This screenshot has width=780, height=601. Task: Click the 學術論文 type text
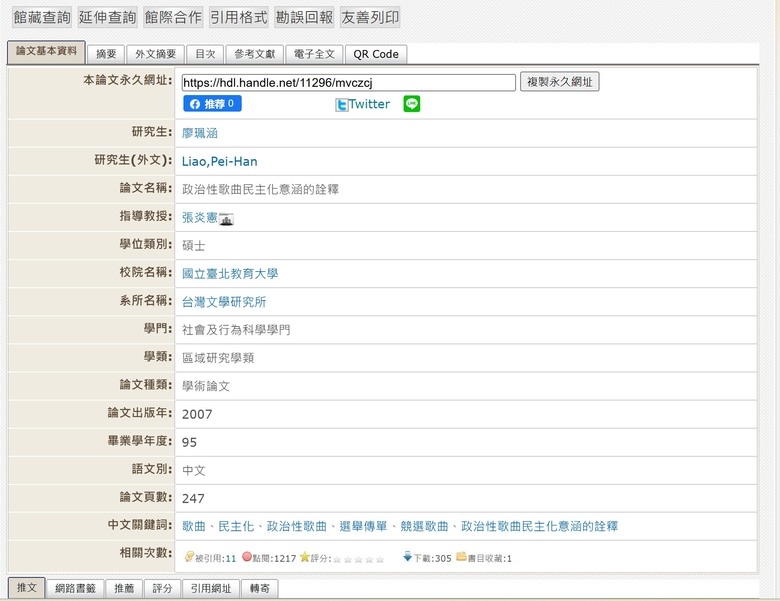tap(205, 386)
